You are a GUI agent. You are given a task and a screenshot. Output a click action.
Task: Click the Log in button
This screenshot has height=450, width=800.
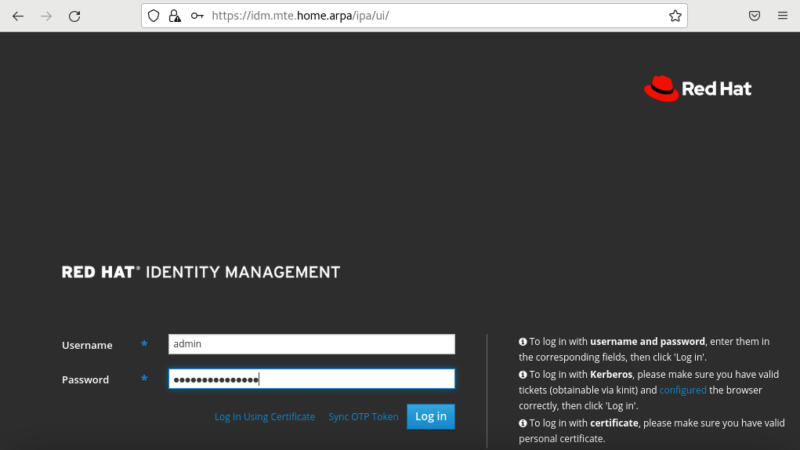coord(431,416)
